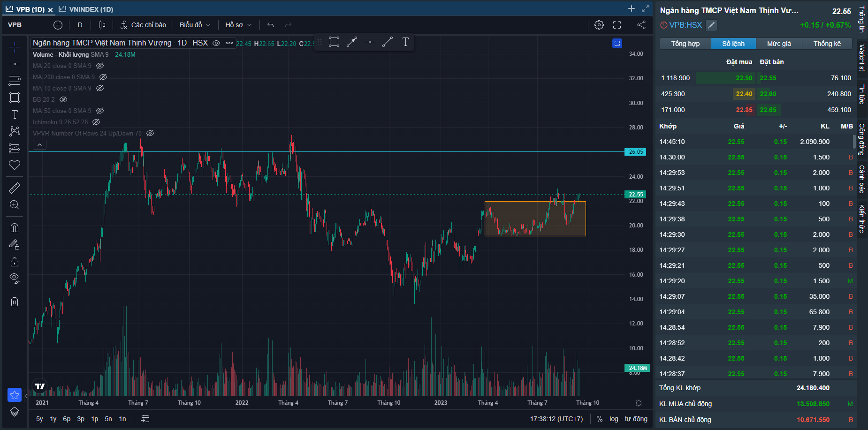Switch to Mức giá tab

pyautogui.click(x=779, y=44)
